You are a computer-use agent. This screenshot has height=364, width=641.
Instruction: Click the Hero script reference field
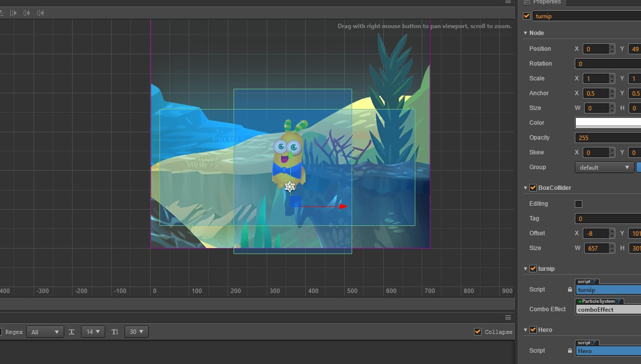pyautogui.click(x=608, y=351)
